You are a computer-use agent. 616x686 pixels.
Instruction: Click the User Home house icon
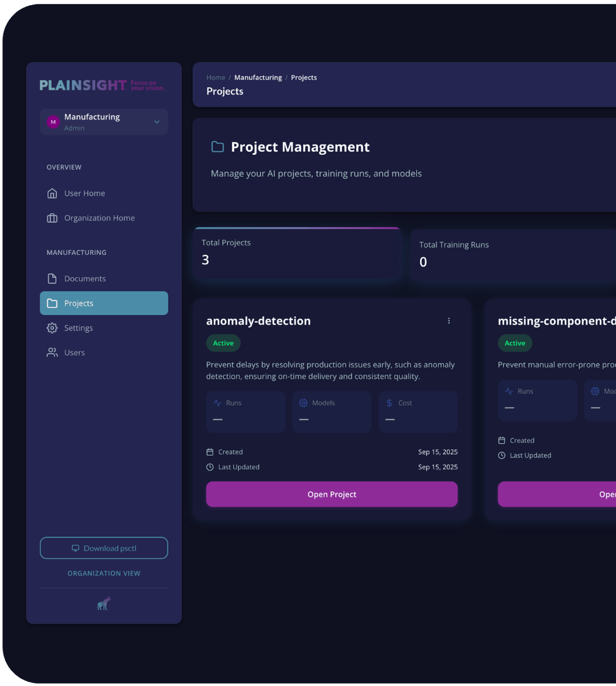coord(52,193)
